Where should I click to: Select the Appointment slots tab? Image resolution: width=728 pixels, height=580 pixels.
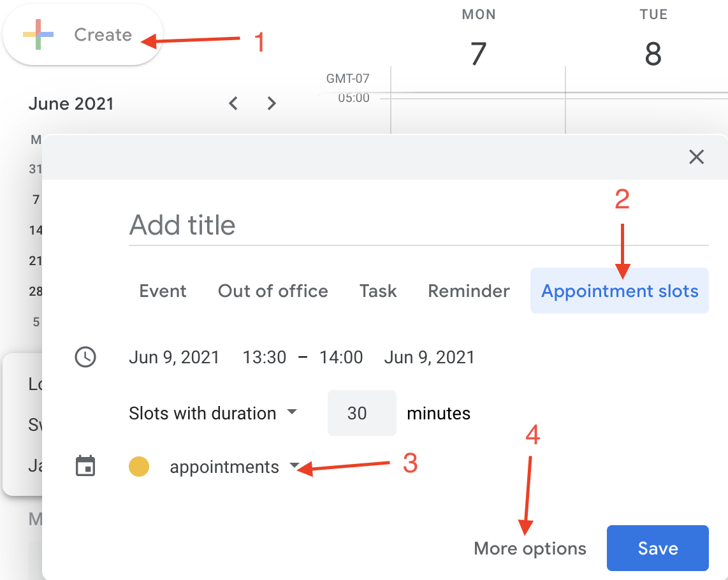click(x=620, y=291)
